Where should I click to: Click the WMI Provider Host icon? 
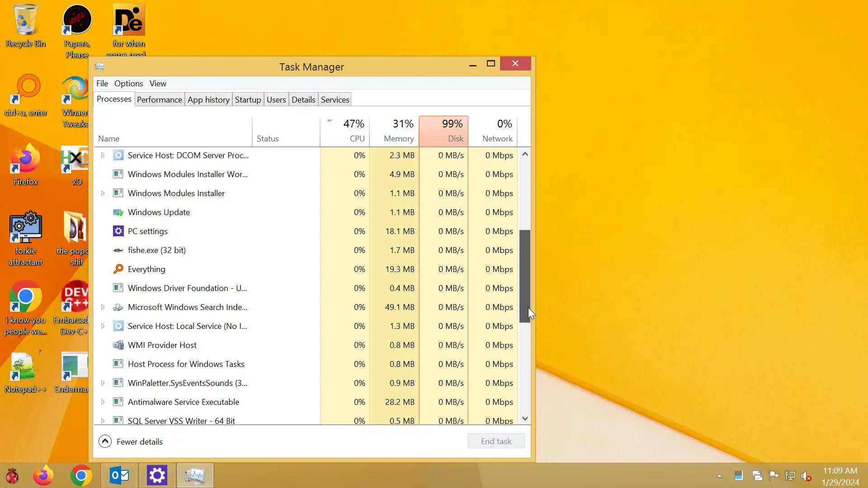click(x=118, y=345)
